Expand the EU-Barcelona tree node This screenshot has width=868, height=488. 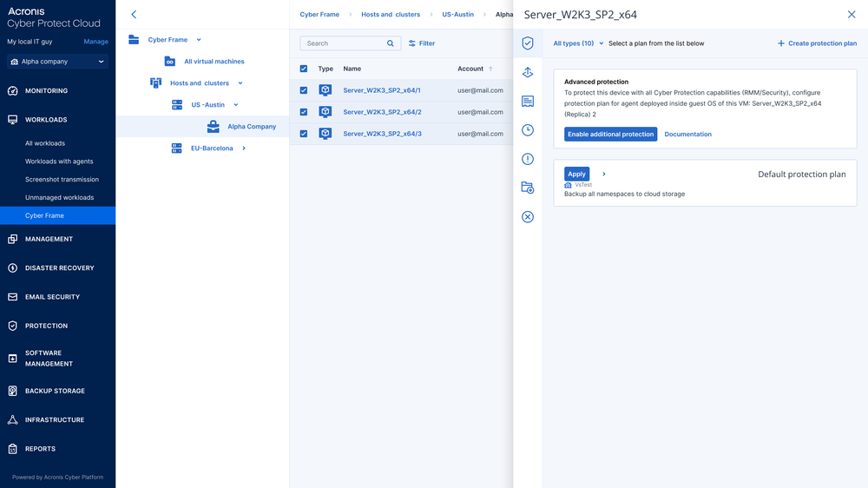pyautogui.click(x=244, y=148)
